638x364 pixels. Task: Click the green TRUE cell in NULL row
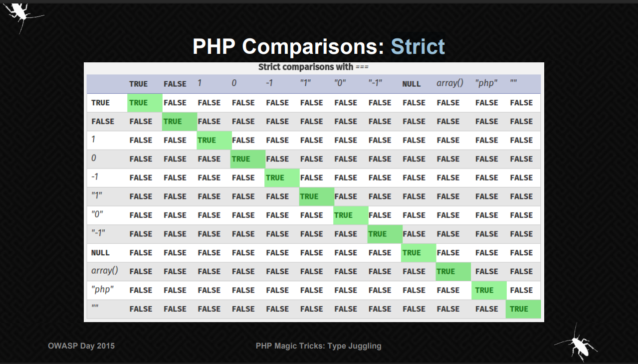coord(412,253)
